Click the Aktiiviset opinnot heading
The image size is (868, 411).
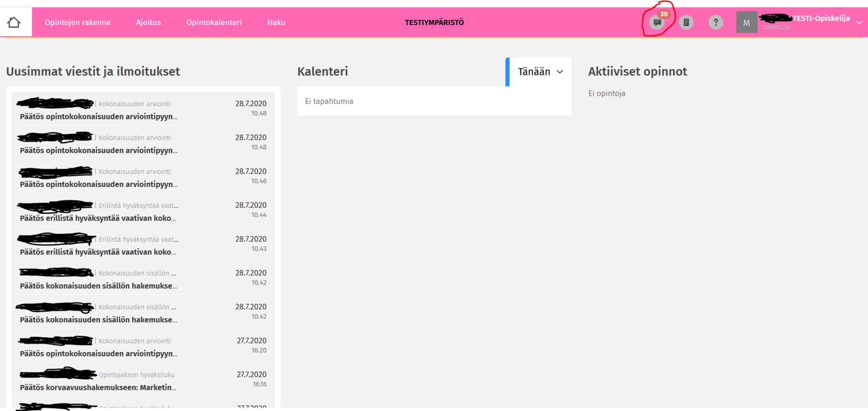[x=637, y=71]
